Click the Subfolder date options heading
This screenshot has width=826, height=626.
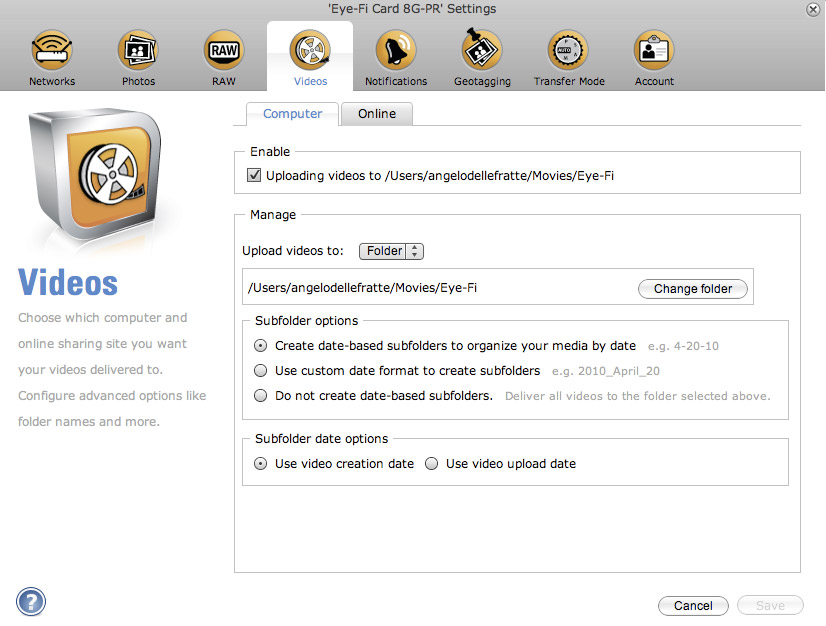(x=321, y=438)
